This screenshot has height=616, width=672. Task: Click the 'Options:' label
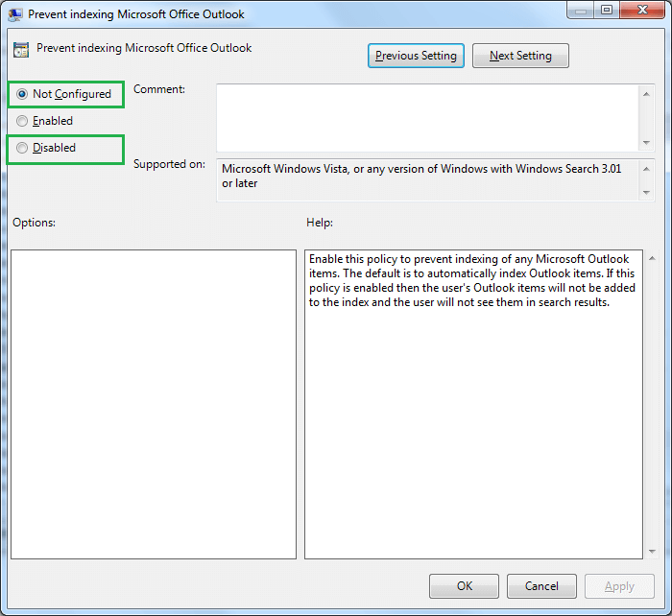tap(34, 223)
